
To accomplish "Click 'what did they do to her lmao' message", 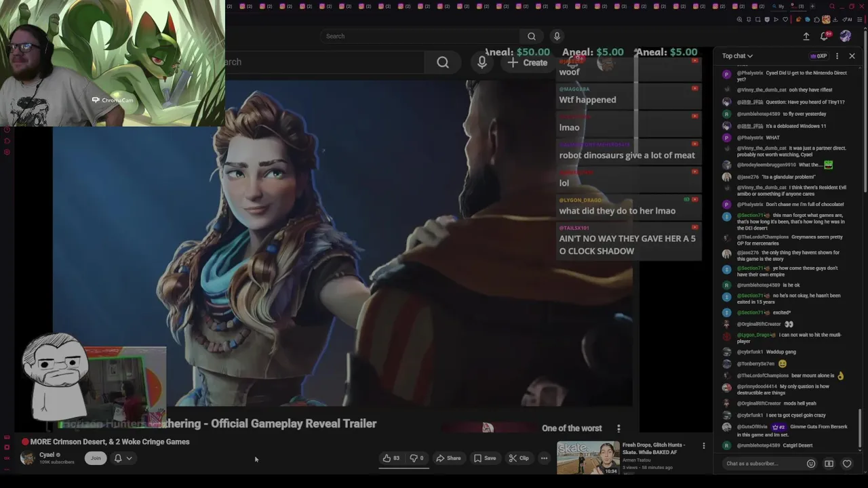I will pos(617,211).
